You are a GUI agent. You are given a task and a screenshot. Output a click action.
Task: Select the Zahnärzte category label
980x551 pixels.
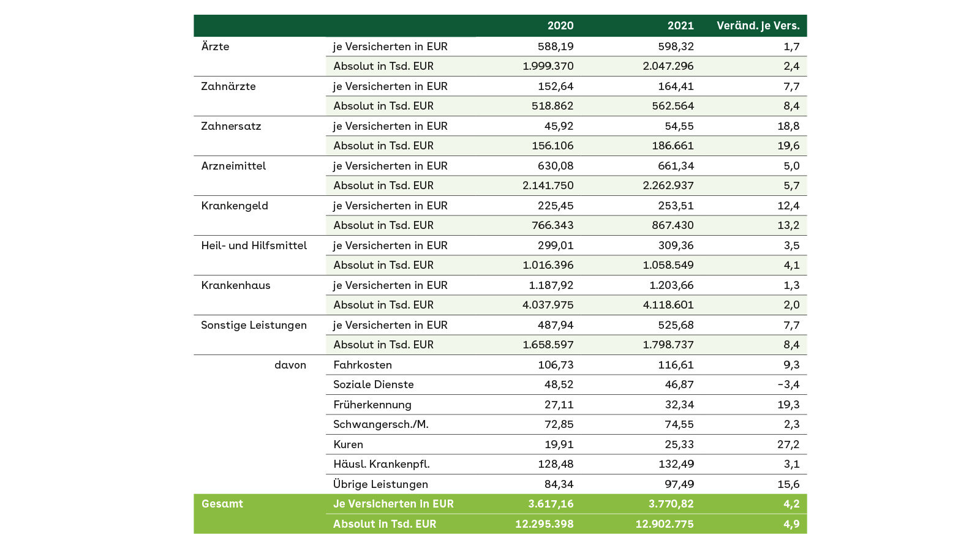click(x=228, y=86)
